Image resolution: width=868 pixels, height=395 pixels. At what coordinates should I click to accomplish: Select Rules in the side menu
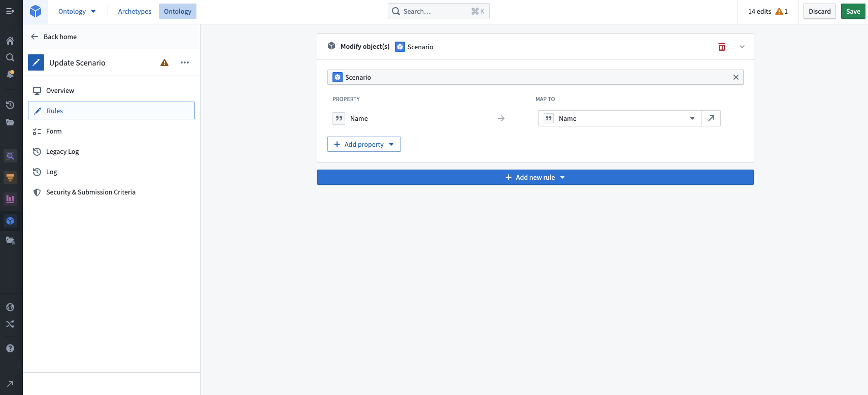(111, 111)
